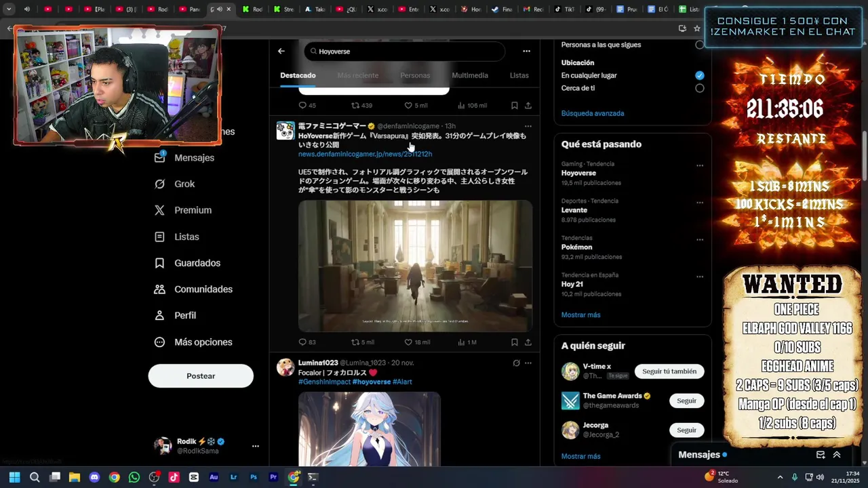
Task: Select 'Cerca de ti' location option
Action: pyautogui.click(x=699, y=88)
